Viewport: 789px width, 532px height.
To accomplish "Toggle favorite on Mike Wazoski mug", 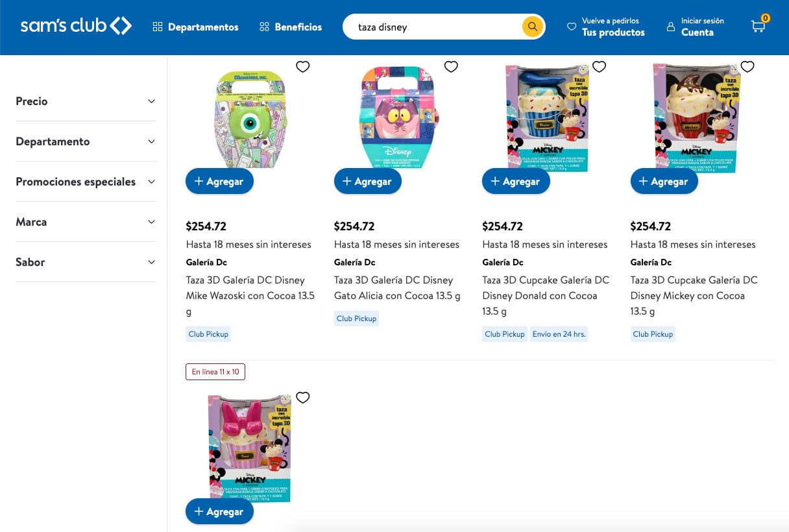I will pyautogui.click(x=302, y=66).
